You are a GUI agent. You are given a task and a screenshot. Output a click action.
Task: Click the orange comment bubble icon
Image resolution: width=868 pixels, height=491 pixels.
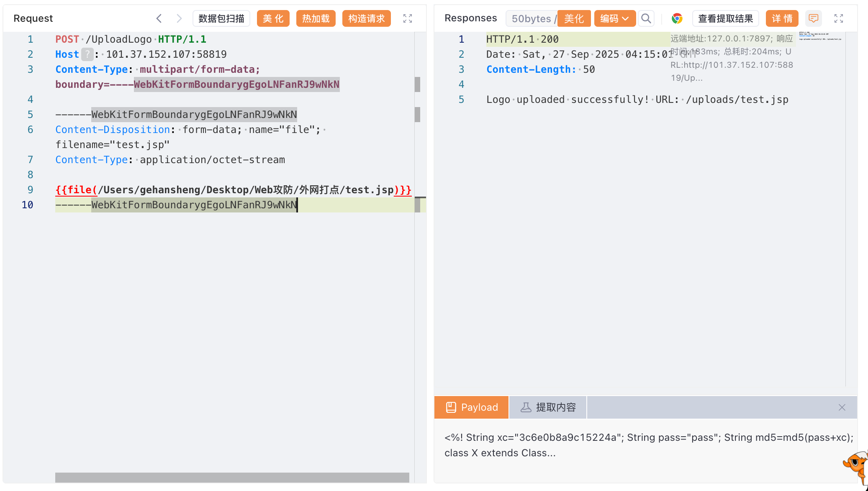click(x=814, y=18)
